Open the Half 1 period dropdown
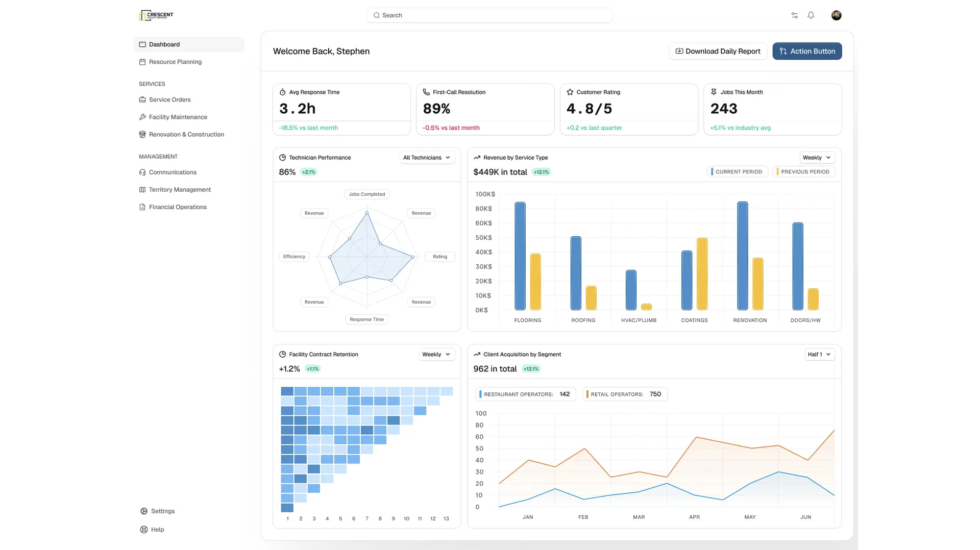This screenshot has height=550, width=980. click(820, 355)
